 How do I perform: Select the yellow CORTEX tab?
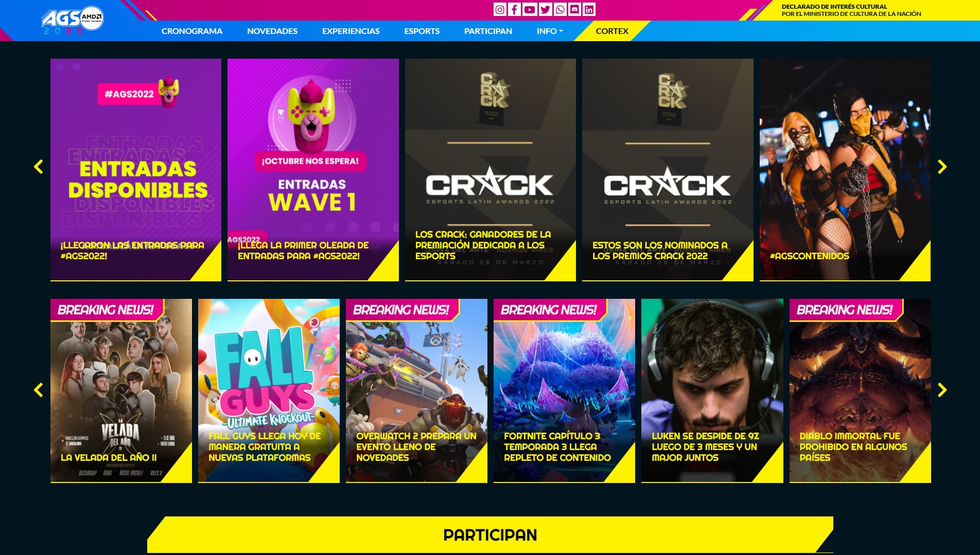pos(612,31)
